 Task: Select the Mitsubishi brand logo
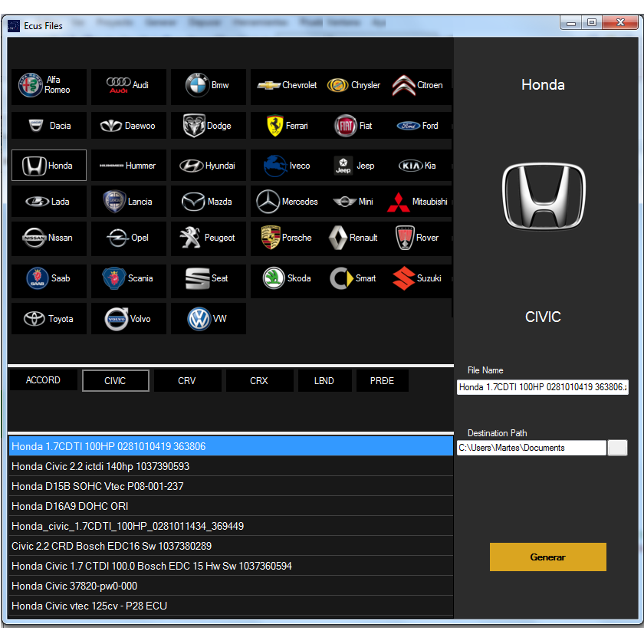(x=399, y=202)
